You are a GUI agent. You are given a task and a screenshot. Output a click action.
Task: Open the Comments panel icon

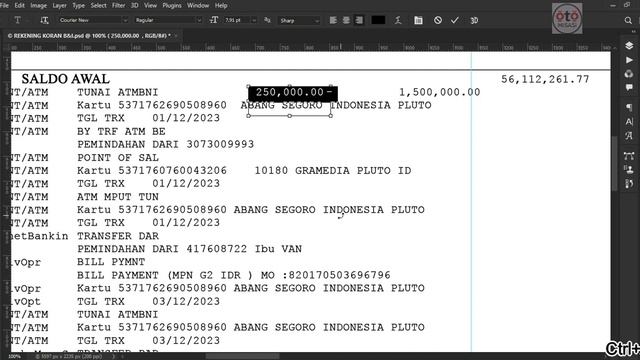click(x=629, y=87)
